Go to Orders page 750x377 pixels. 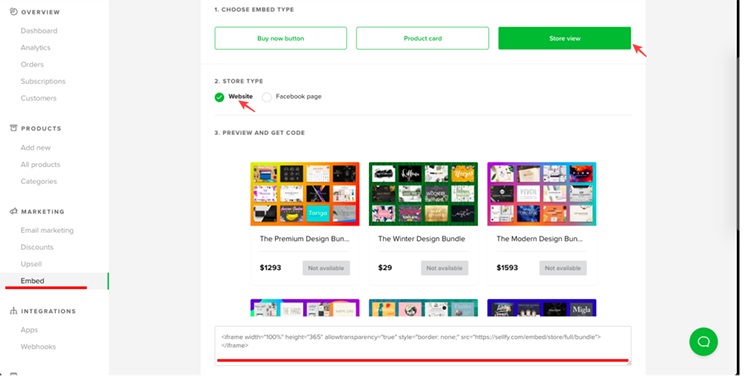32,64
